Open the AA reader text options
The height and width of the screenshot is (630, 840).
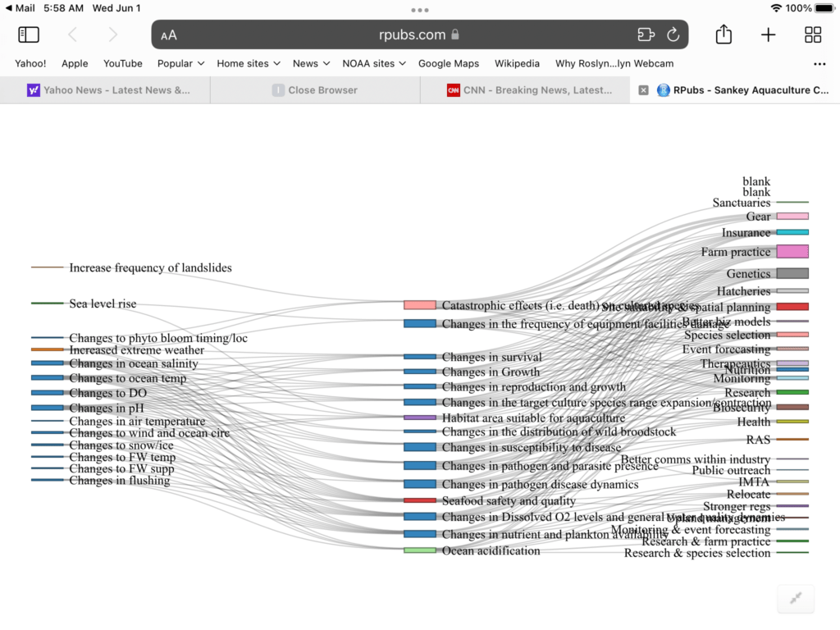(169, 35)
